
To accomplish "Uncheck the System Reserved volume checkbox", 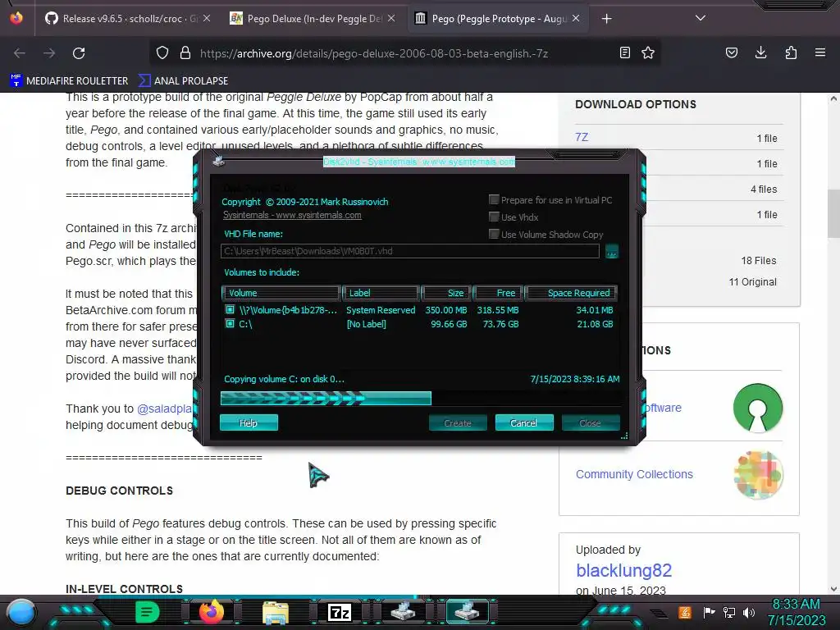I will pos(230,309).
